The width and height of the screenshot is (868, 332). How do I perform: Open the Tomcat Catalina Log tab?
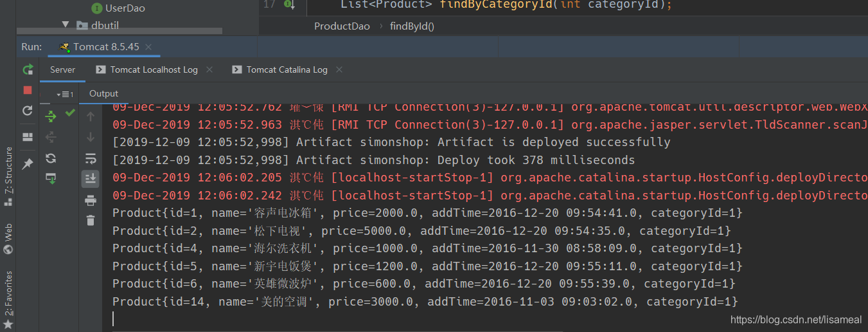pos(287,69)
